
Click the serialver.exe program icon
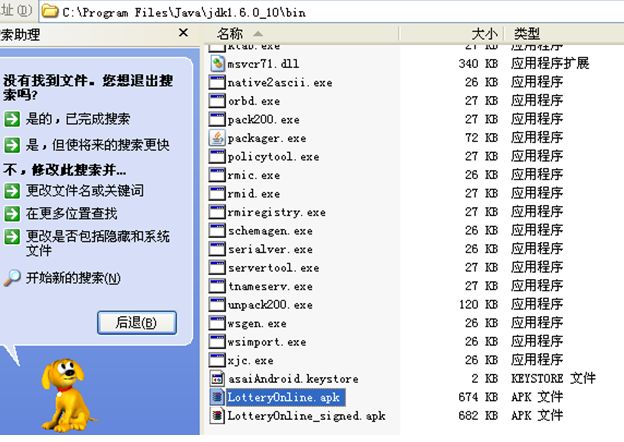217,249
